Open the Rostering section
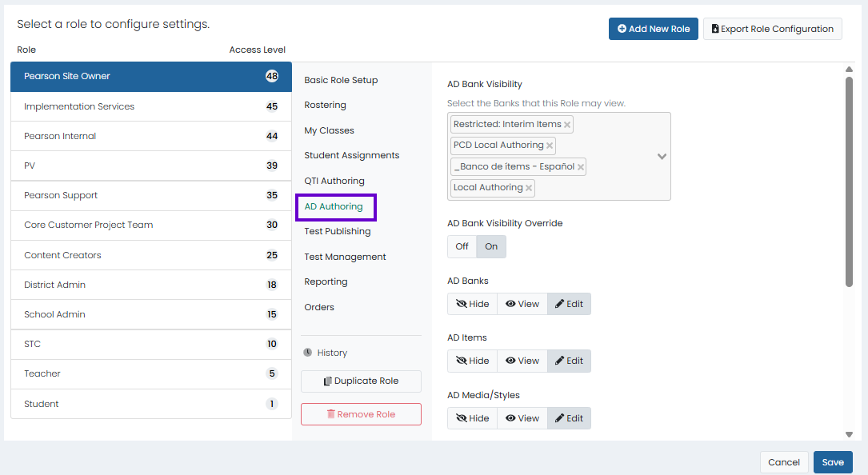 tap(325, 106)
